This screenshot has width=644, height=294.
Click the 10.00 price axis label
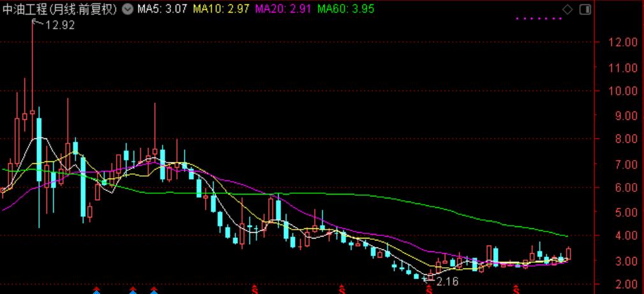click(x=624, y=91)
